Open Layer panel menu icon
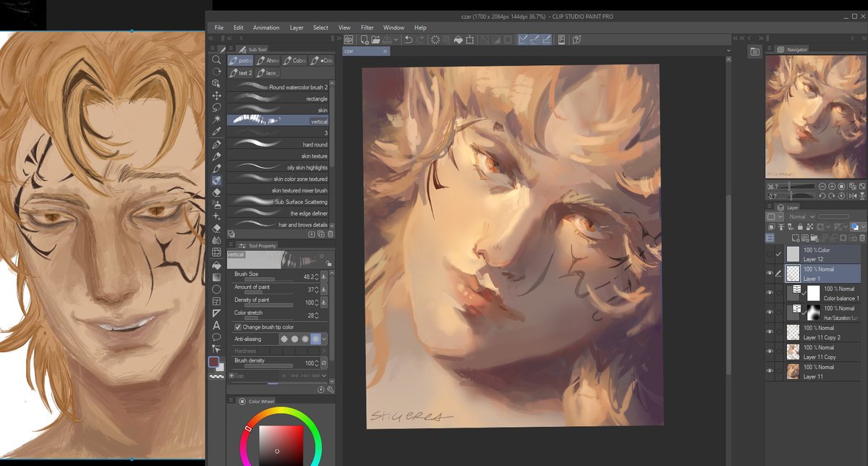Viewport: 868px width, 466px height. pos(770,207)
